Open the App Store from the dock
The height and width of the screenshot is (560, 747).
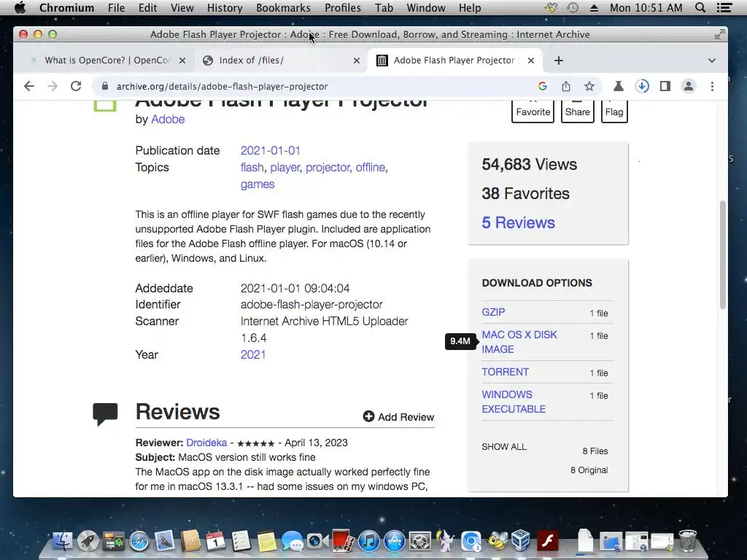pos(395,542)
